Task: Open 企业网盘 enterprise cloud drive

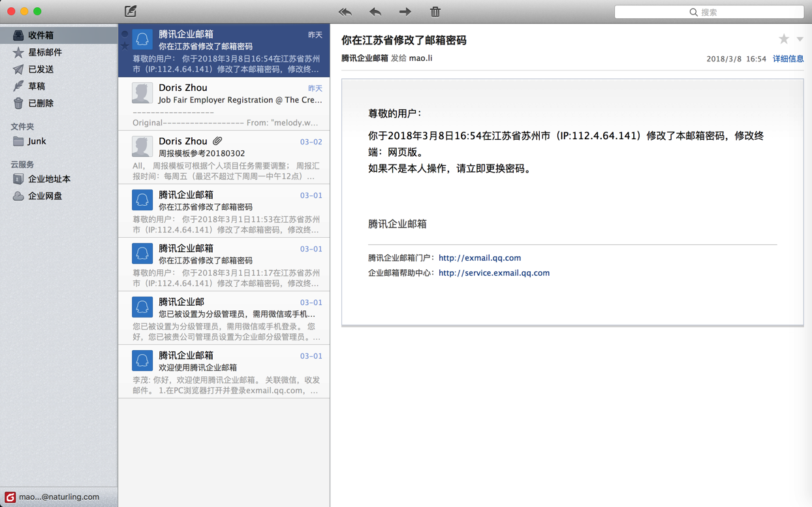Action: tap(59, 196)
